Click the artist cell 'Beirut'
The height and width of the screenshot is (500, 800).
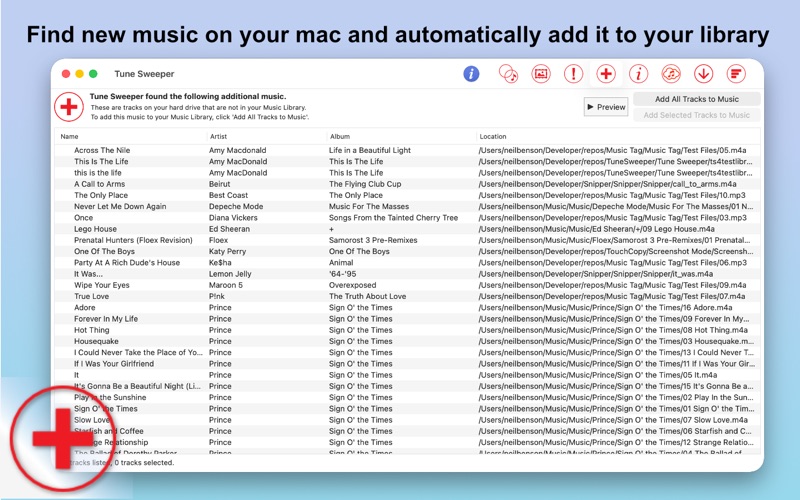[219, 184]
